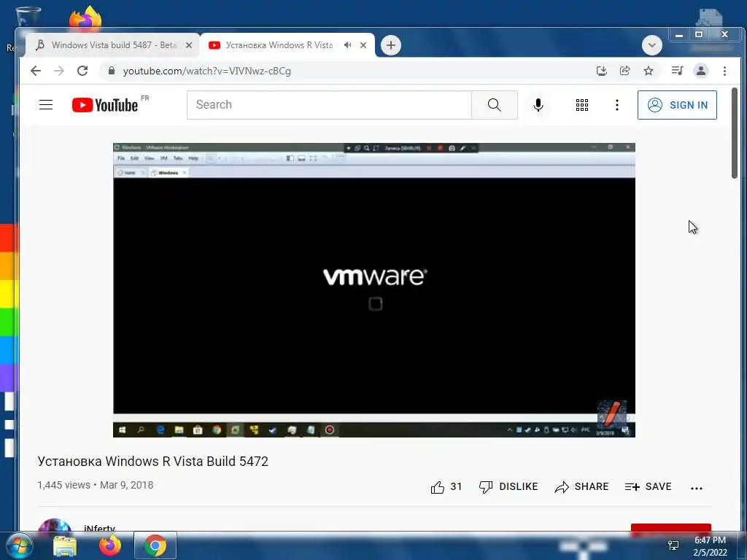Click the forward navigation arrow
This screenshot has height=560, width=747.
pyautogui.click(x=59, y=71)
